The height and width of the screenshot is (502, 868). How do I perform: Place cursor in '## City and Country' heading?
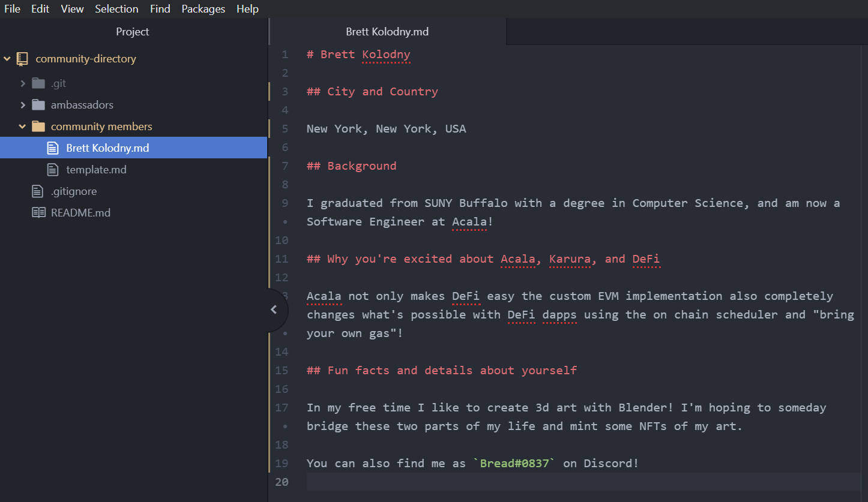pos(372,92)
